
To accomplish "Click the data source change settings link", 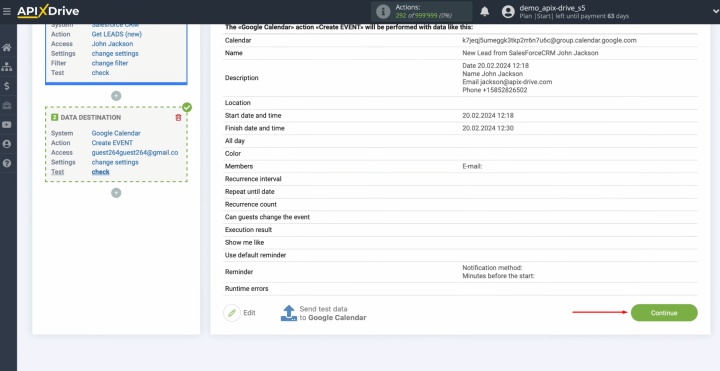I will tap(115, 53).
